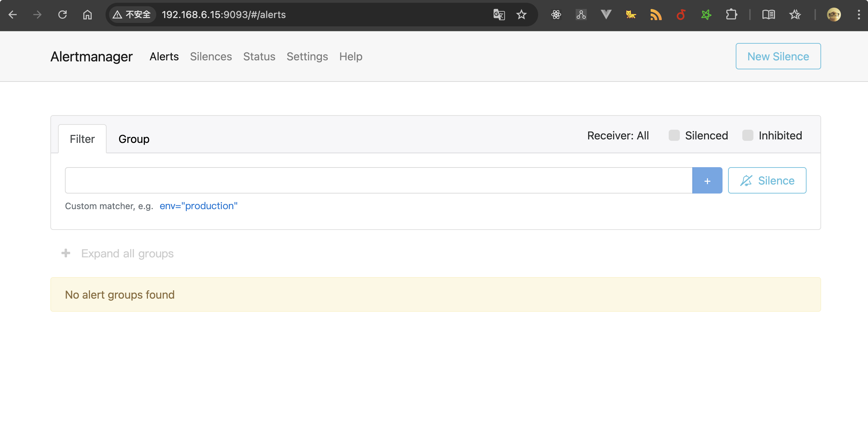Open the Silences nav item
868x437 pixels.
(x=211, y=57)
